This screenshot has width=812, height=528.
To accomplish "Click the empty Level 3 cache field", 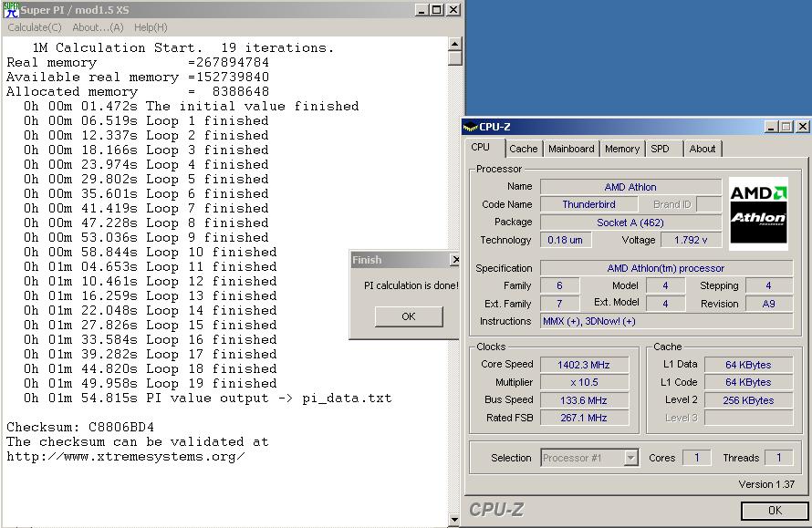I will 748,418.
